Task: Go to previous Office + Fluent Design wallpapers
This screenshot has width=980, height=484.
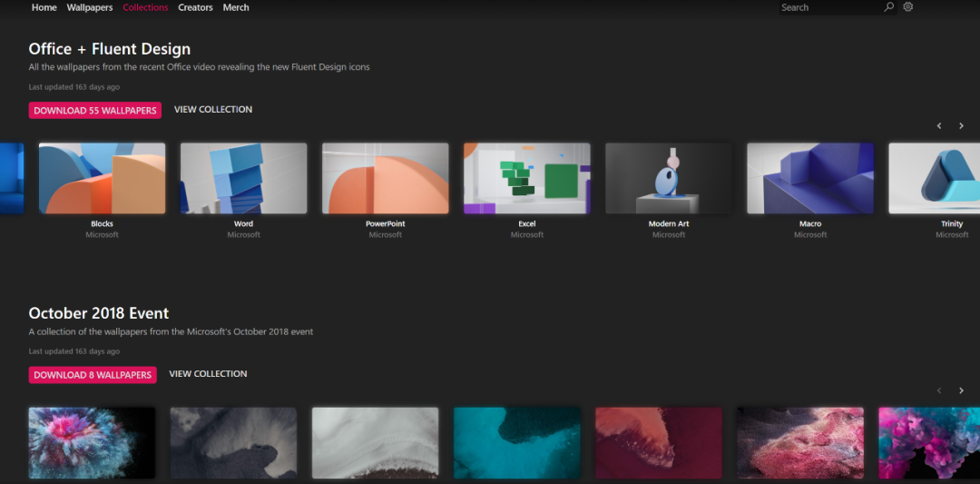Action: click(939, 125)
